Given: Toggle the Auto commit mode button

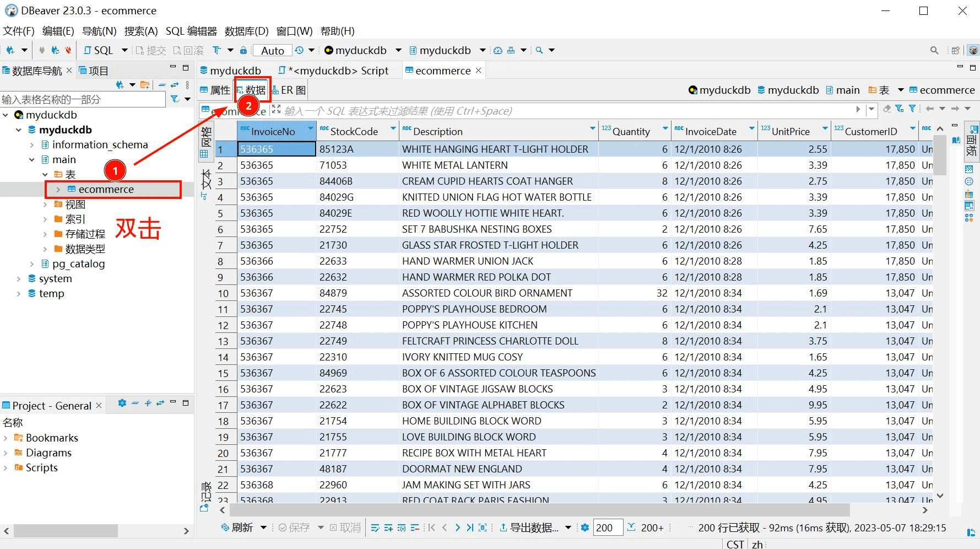Looking at the screenshot, I should coord(272,50).
